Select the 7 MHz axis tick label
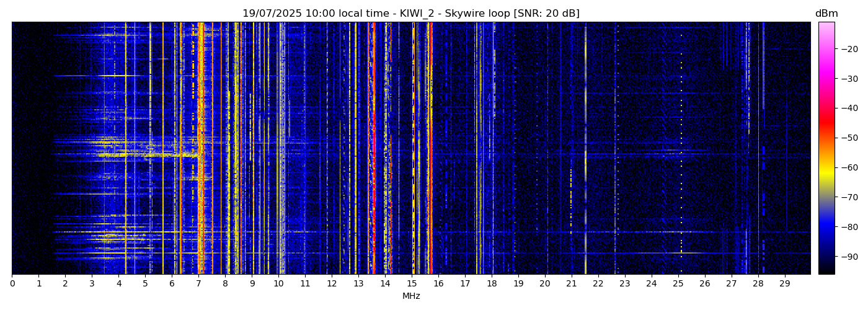868x310 pixels. click(x=198, y=283)
